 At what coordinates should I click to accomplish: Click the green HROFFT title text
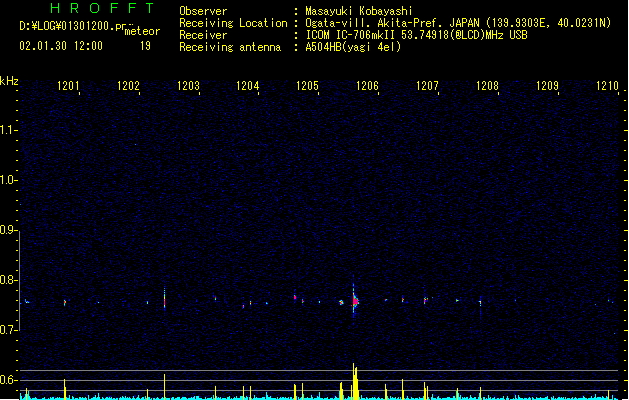102,8
